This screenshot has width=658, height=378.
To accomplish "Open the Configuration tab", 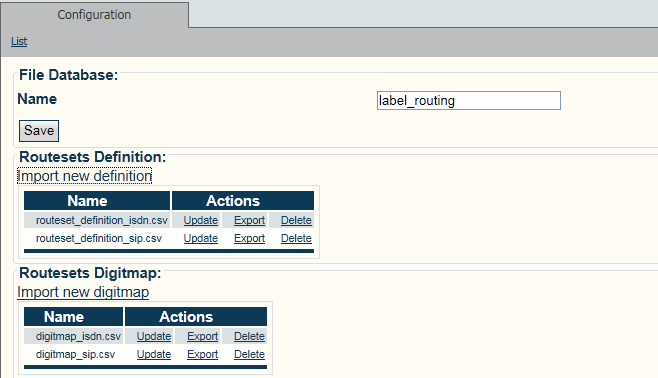I will pyautogui.click(x=94, y=15).
